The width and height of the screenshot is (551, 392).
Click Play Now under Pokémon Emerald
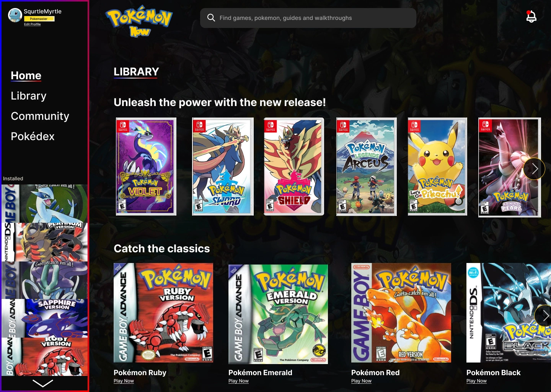coord(238,381)
